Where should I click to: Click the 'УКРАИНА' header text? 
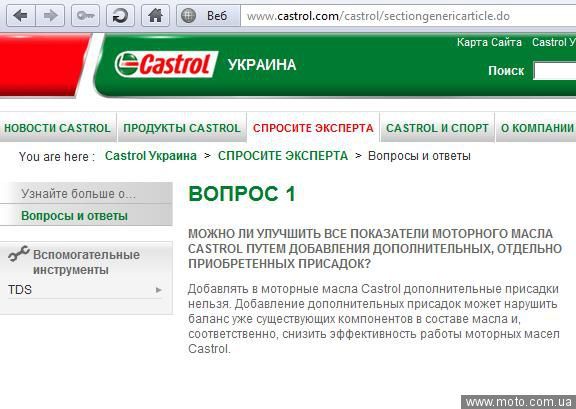tap(262, 65)
